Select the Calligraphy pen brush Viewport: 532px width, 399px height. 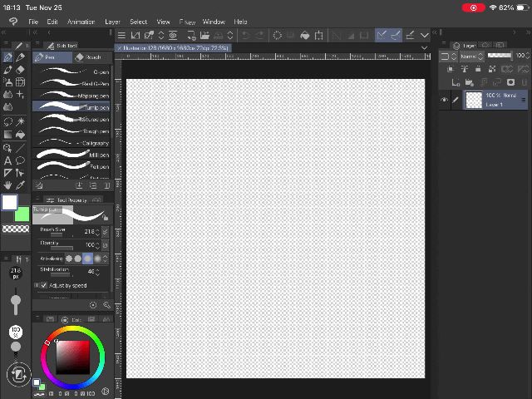pos(71,143)
